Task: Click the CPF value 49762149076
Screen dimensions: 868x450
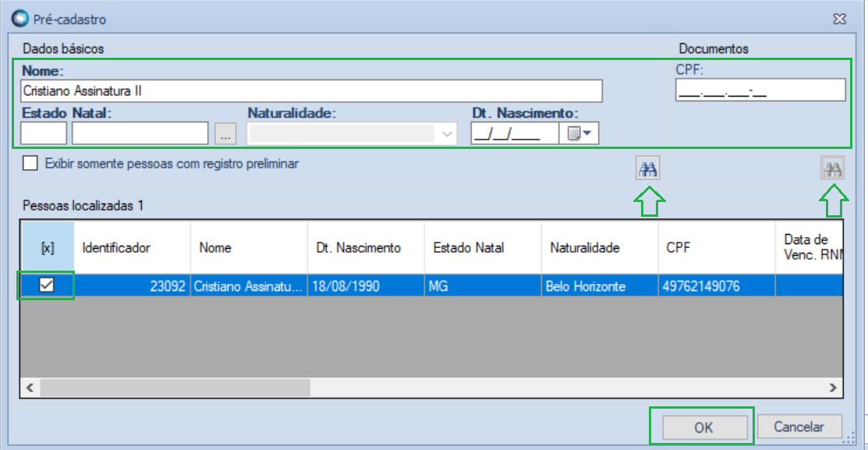Action: (717, 286)
